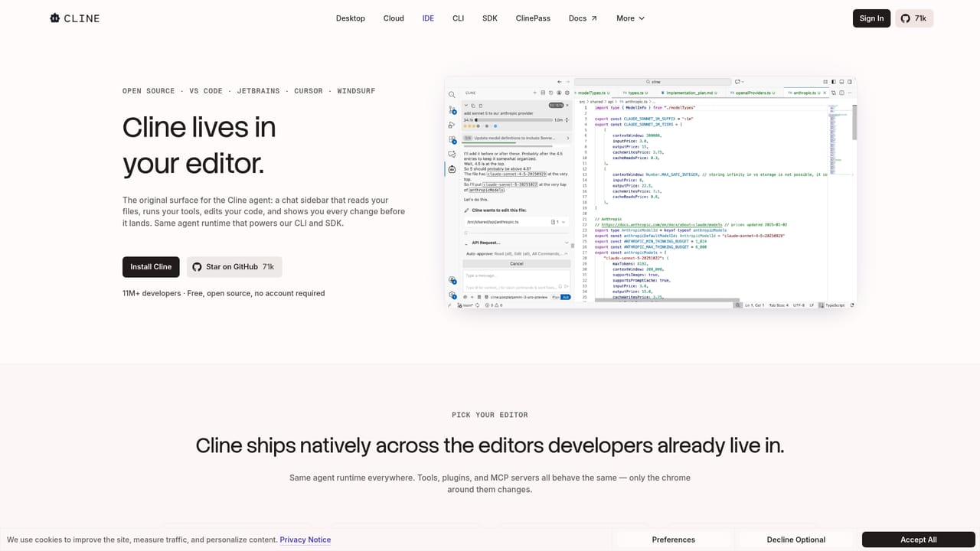
Task: Click the Manage gear icon in editor screenshot sidebar
Action: tap(452, 295)
